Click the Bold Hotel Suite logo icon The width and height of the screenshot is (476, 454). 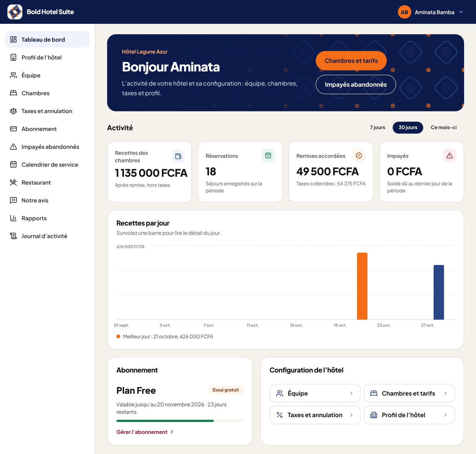(15, 12)
